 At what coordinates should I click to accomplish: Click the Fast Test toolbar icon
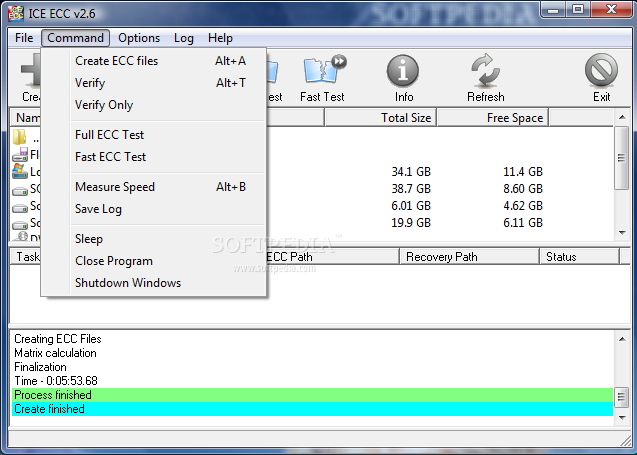(325, 71)
